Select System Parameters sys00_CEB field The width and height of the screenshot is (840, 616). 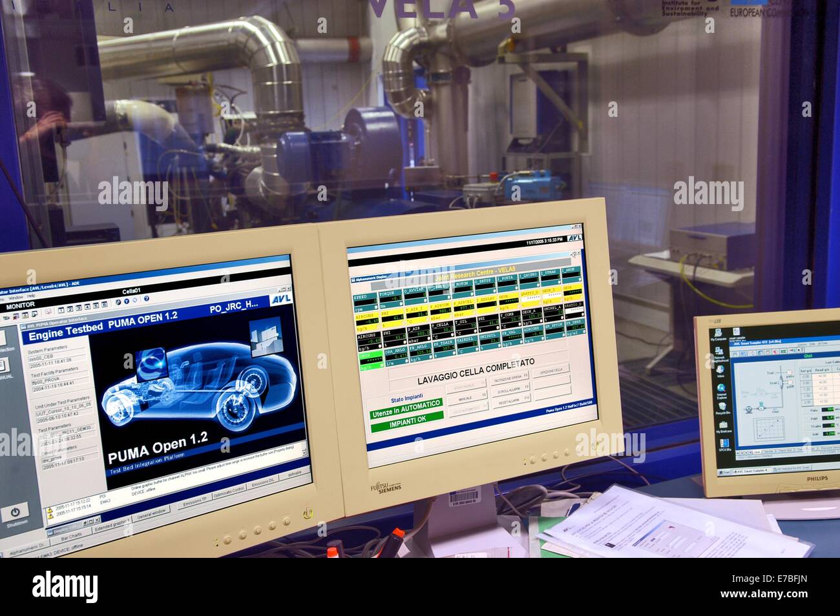(59, 358)
